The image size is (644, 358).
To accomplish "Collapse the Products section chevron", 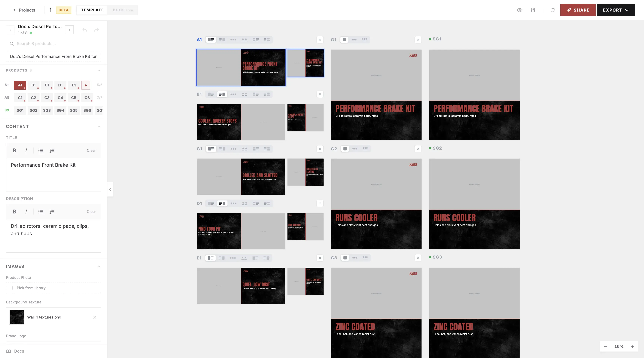I will click(x=99, y=70).
